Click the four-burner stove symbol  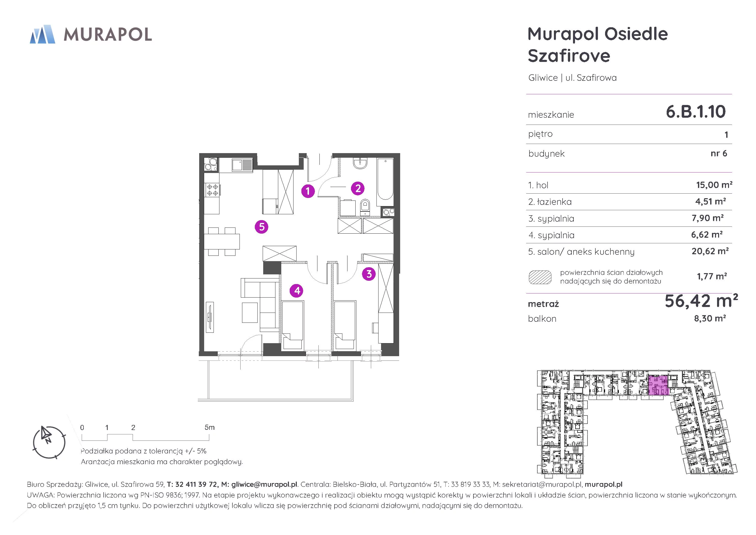pyautogui.click(x=212, y=190)
